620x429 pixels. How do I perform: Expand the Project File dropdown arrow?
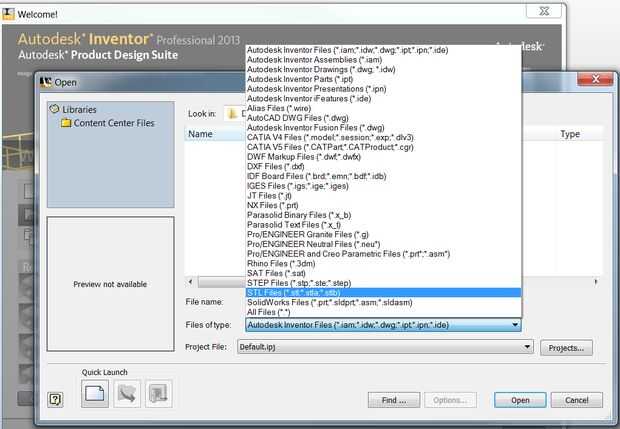[x=527, y=347]
